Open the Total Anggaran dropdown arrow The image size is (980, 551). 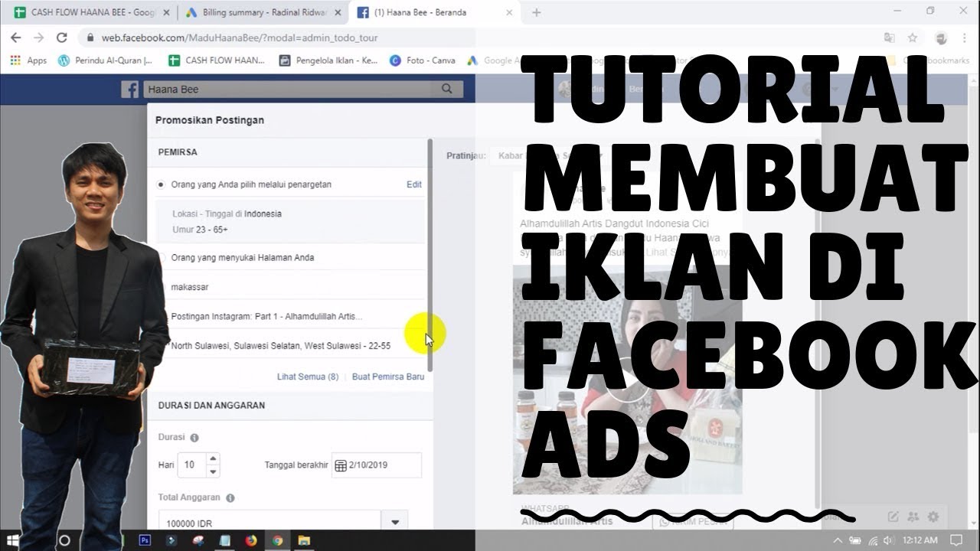395,522
